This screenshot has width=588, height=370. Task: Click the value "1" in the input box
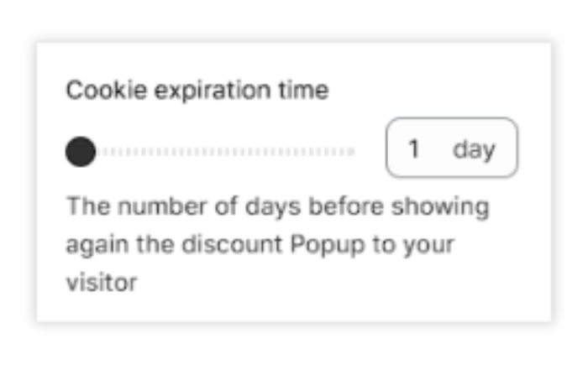click(413, 149)
